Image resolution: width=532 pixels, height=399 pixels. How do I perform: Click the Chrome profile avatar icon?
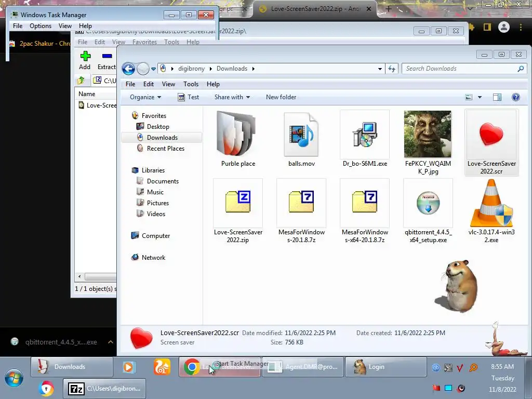[x=504, y=27]
